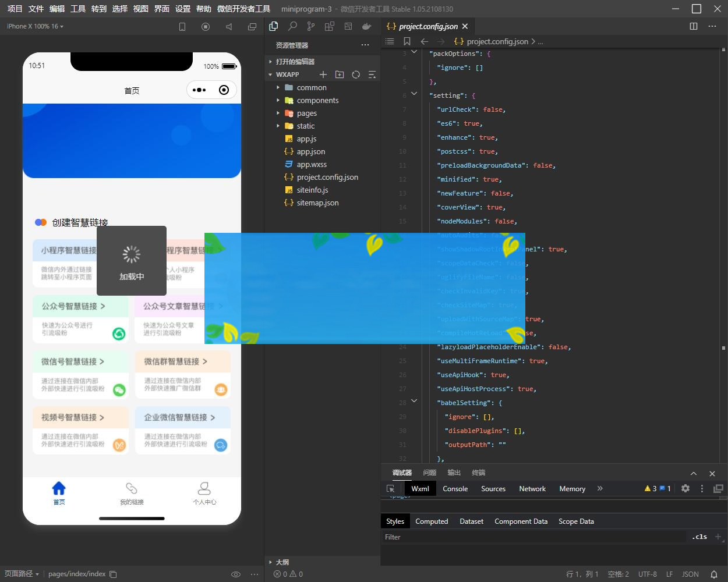Click the version control branch icon

(311, 26)
